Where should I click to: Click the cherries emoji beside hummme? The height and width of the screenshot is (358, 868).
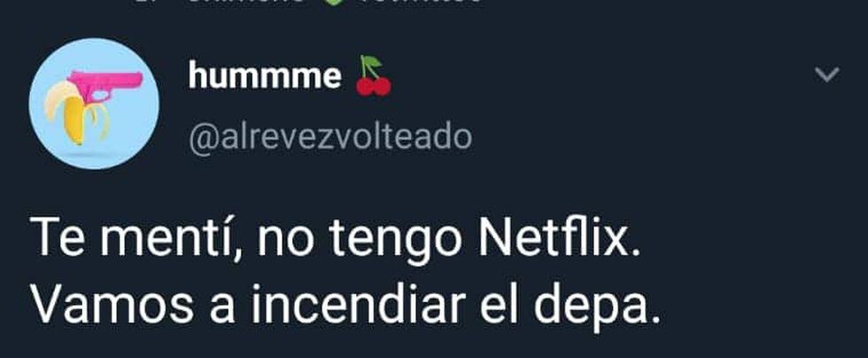(x=374, y=76)
